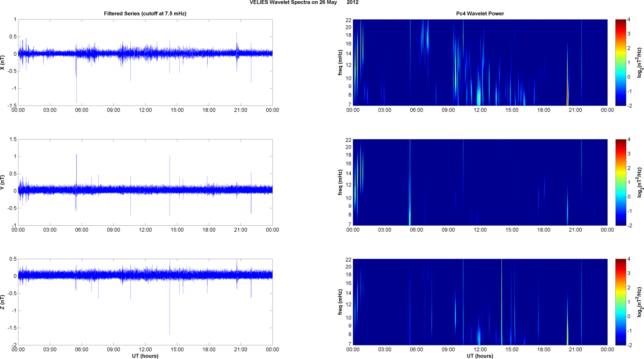This screenshot has width=644, height=359.
Task: Click the X (nT) axis label
Action: [x=3, y=62]
